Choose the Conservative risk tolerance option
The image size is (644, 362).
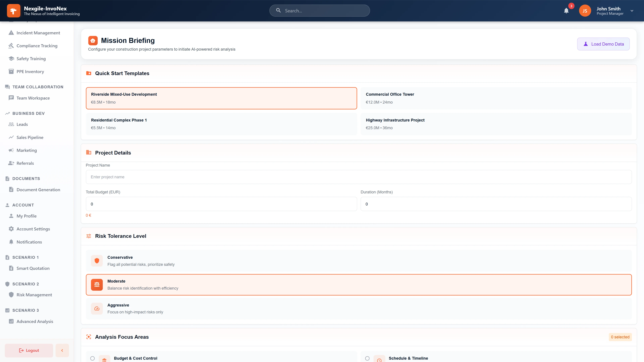pyautogui.click(x=359, y=261)
